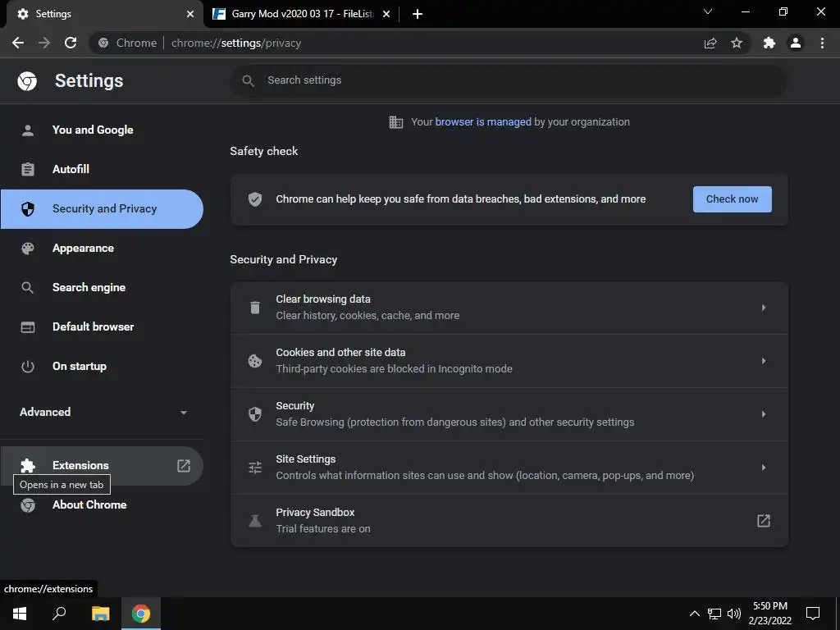Open the volume control in system tray
Viewport: 840px width, 630px height.
click(x=734, y=614)
